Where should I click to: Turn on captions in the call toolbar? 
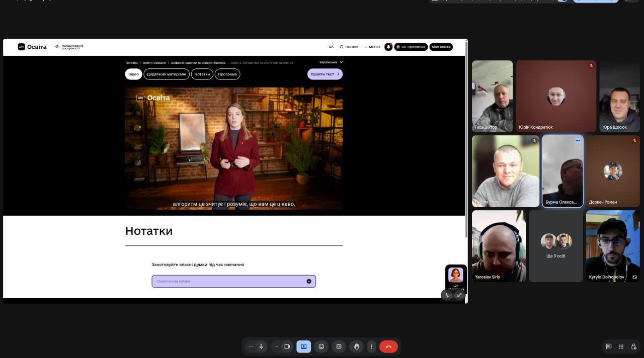(339, 346)
